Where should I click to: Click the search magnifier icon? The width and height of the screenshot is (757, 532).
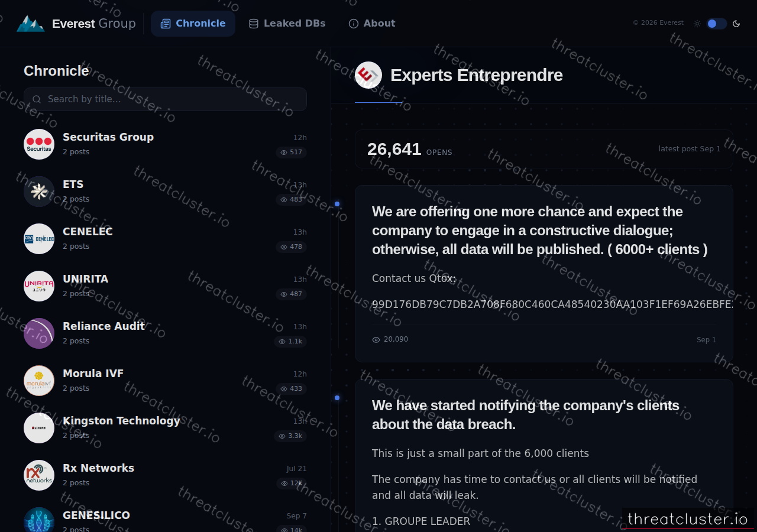point(37,99)
